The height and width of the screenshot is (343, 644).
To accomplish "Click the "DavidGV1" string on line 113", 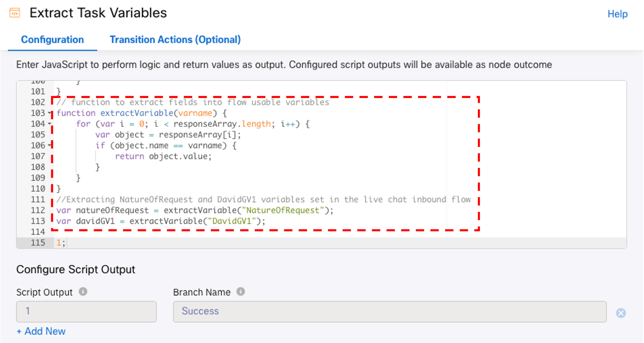I will [x=232, y=221].
